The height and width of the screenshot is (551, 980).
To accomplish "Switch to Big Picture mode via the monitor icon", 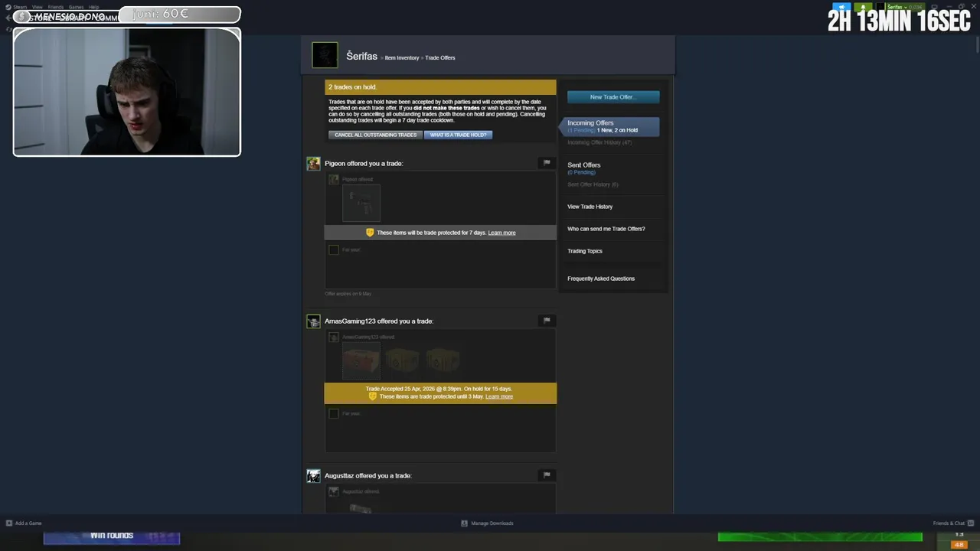I will point(934,7).
